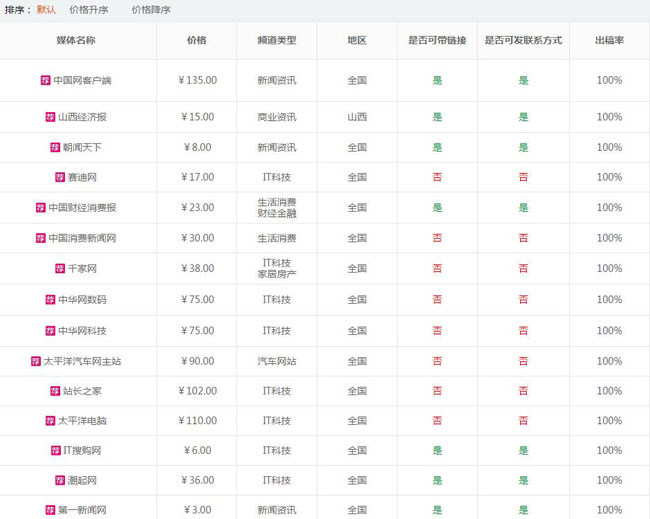Click the pink recommend badge beside 中国网客户端
The width and height of the screenshot is (650, 519).
[45, 80]
